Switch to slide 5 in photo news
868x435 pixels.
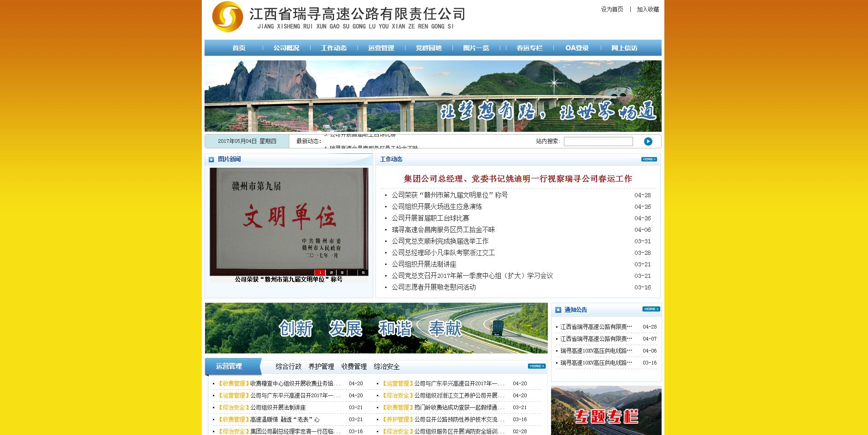(x=363, y=272)
